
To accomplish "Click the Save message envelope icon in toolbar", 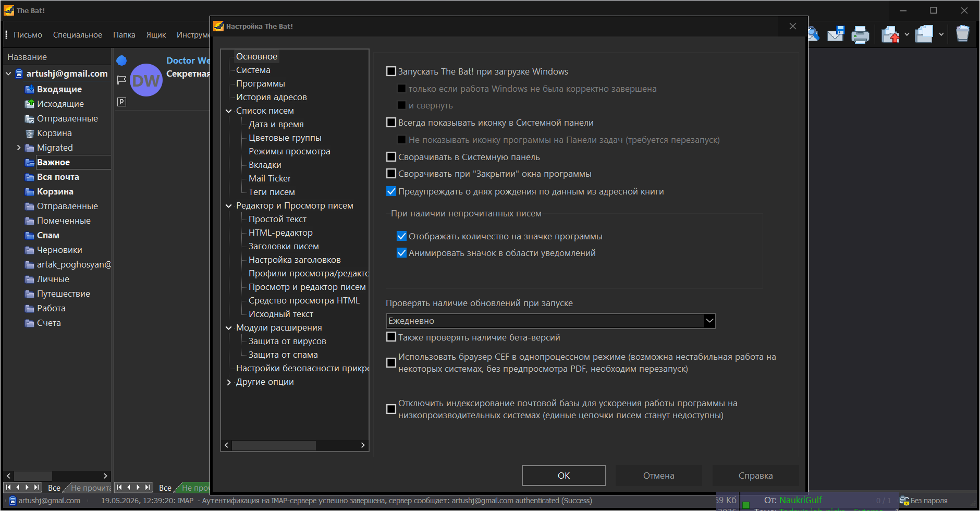I will coord(836,34).
